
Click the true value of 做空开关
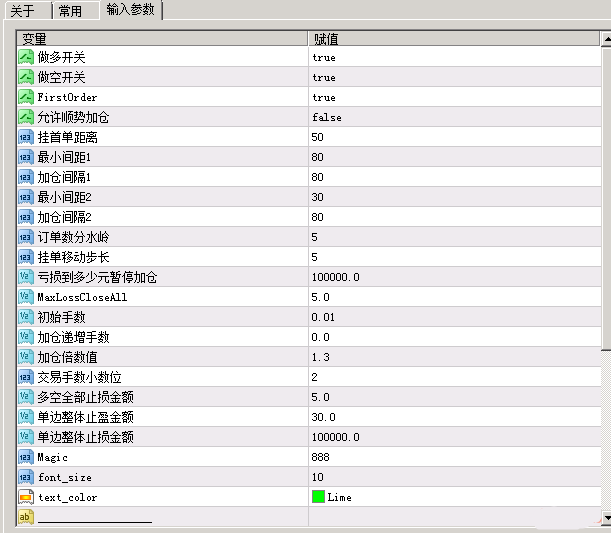point(324,78)
